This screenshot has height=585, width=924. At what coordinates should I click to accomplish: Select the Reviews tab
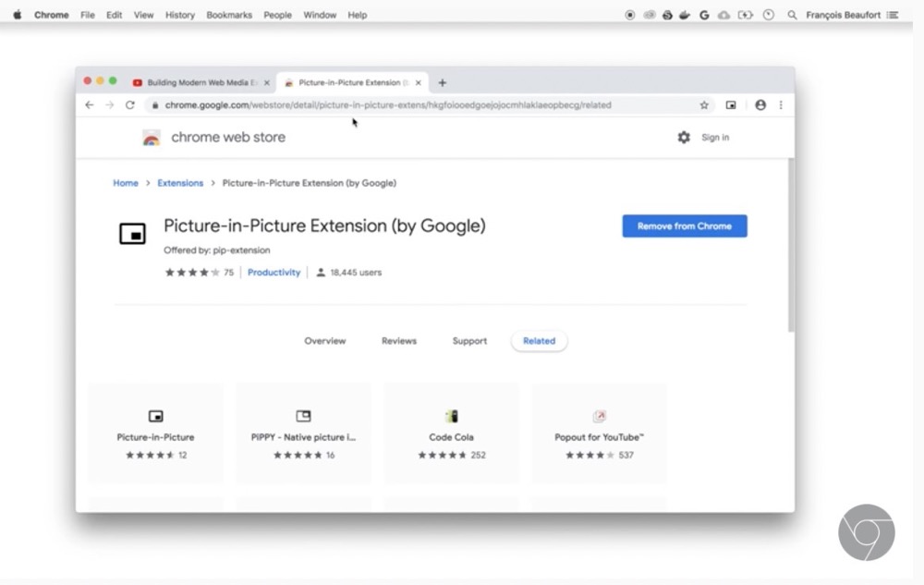(x=399, y=341)
